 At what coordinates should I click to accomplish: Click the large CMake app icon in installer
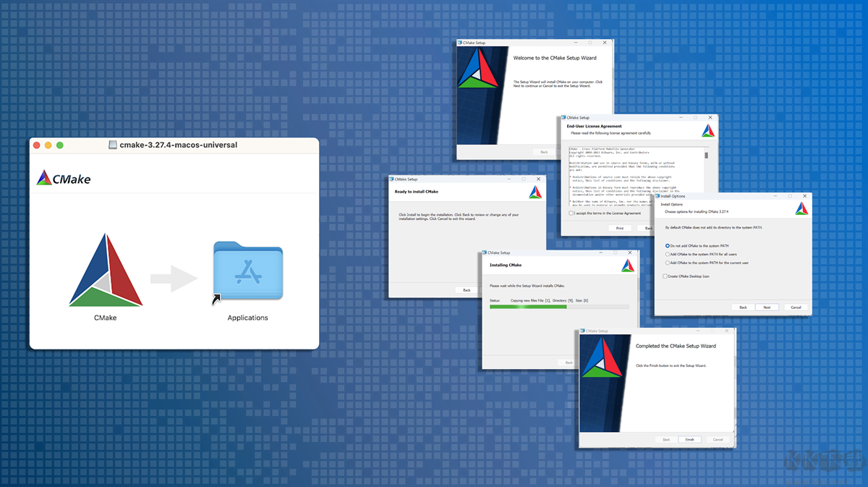(x=106, y=270)
